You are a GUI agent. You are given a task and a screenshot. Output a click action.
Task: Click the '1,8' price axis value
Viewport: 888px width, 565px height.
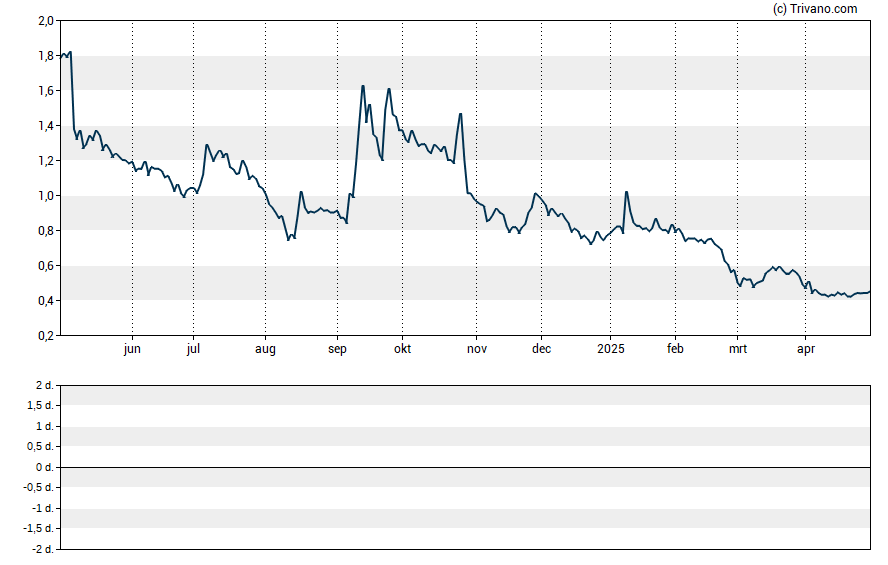pyautogui.click(x=46, y=56)
